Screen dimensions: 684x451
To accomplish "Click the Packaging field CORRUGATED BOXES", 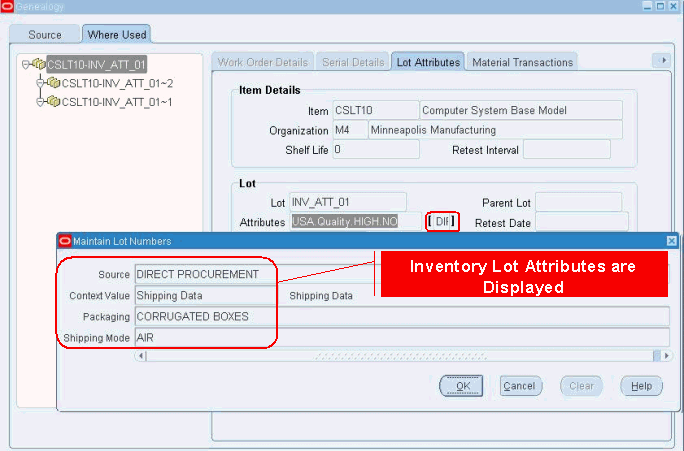I will [x=402, y=316].
